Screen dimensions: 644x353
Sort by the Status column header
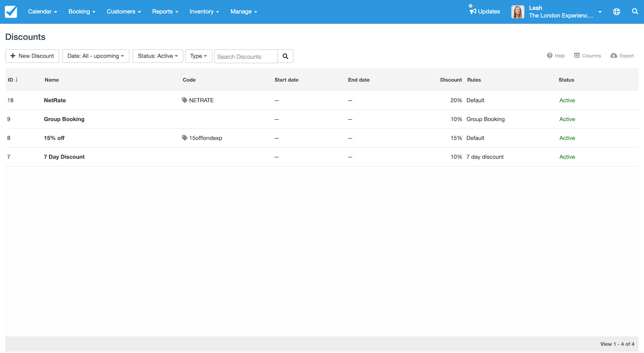click(x=566, y=80)
